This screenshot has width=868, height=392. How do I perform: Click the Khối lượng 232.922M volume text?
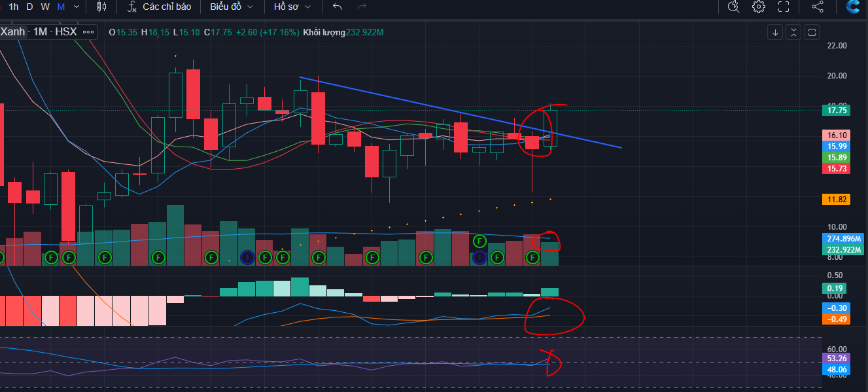click(x=343, y=32)
